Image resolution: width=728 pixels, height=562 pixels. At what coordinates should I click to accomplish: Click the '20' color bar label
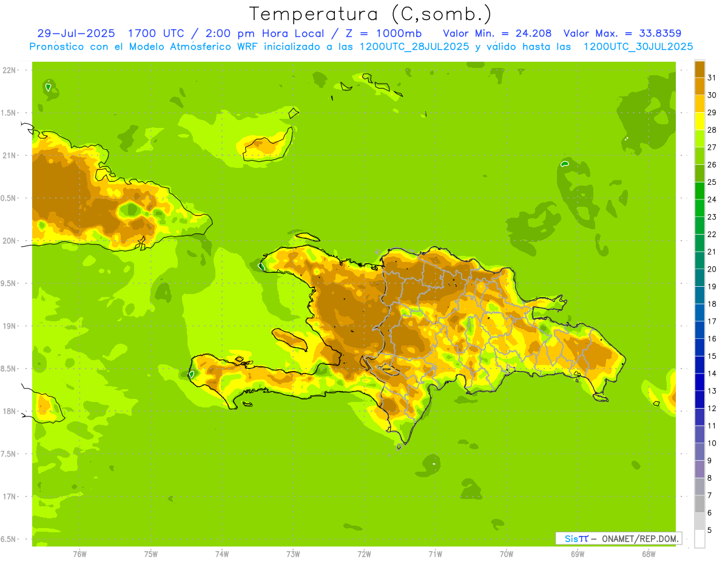pos(712,269)
